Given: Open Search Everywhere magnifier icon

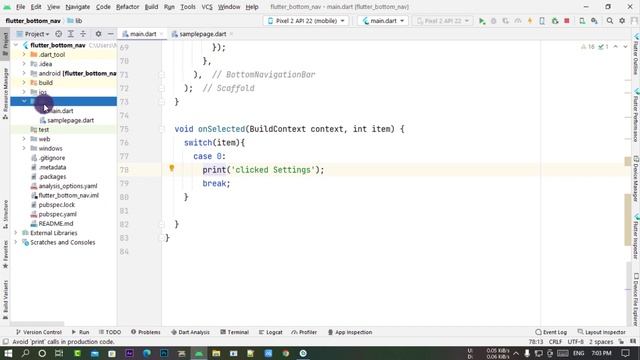Looking at the screenshot, I should point(610,21).
